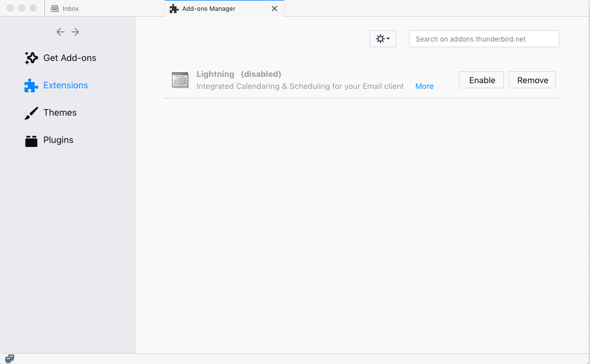This screenshot has height=364, width=590.
Task: Open the More link for Lightning
Action: click(x=424, y=87)
